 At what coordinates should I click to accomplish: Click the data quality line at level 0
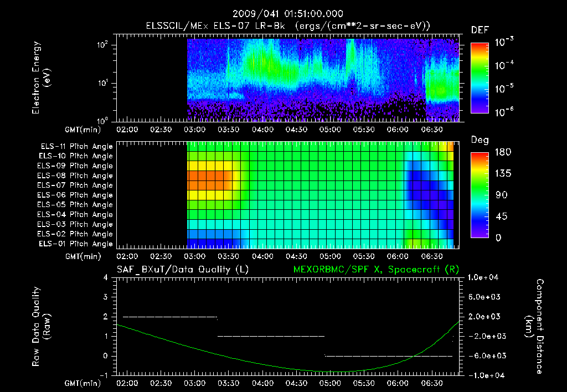(389, 356)
